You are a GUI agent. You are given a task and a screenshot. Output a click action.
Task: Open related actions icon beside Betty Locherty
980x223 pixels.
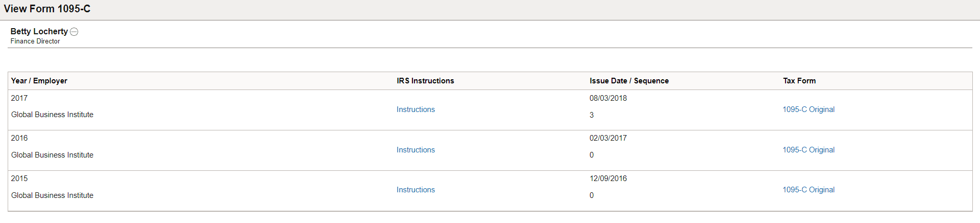pyautogui.click(x=74, y=32)
